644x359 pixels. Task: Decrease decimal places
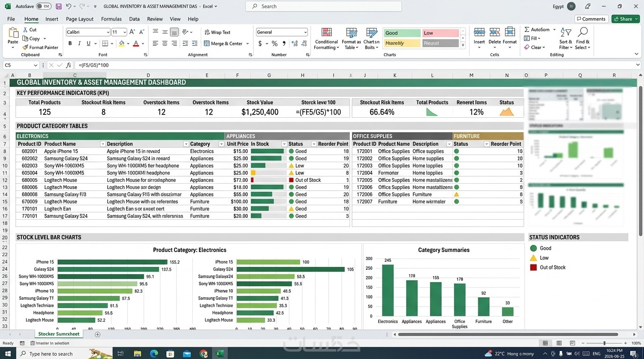305,43
